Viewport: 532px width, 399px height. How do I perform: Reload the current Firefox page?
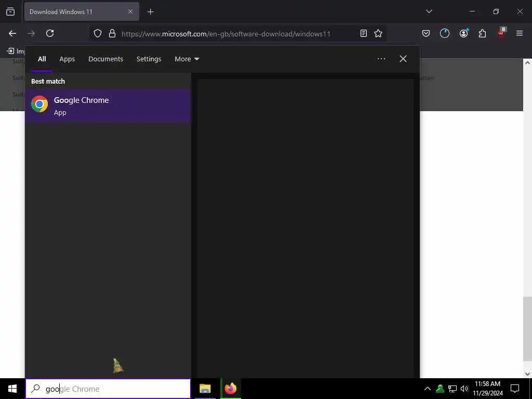click(50, 33)
